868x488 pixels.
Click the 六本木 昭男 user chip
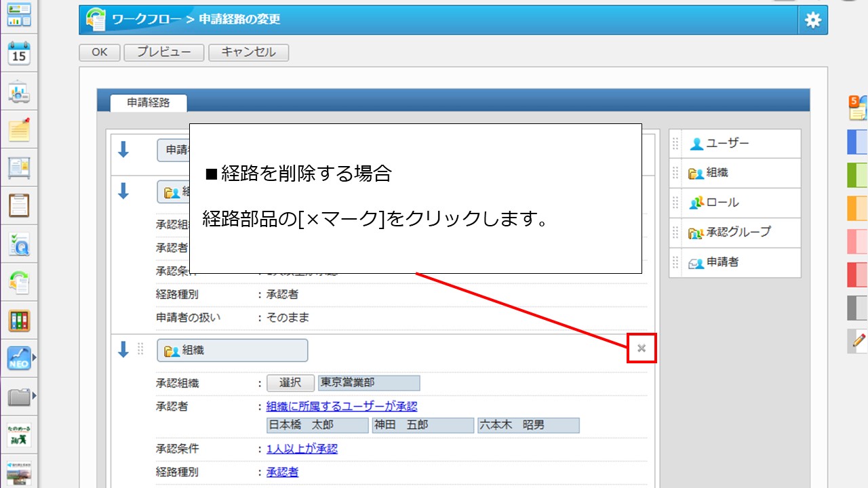click(x=528, y=426)
